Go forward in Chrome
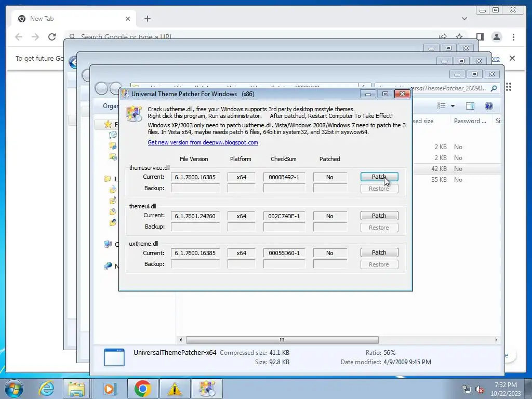This screenshot has width=532, height=399. (x=35, y=37)
